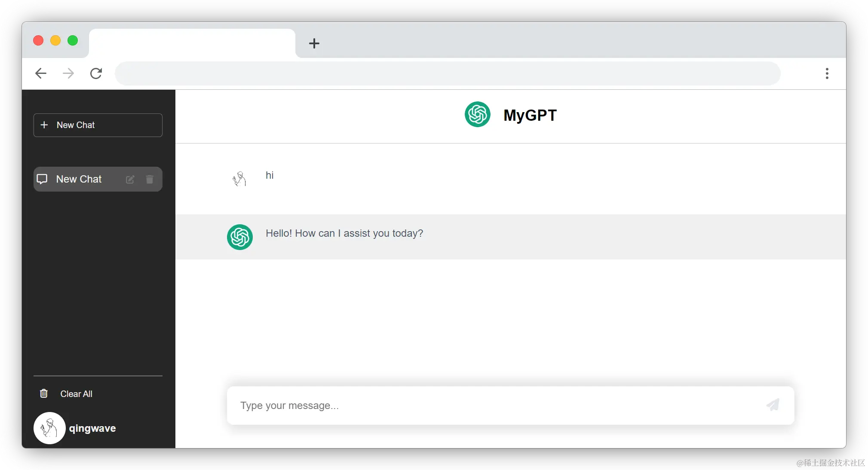Focus the Type your message input field
This screenshot has width=868, height=470.
pyautogui.click(x=494, y=406)
